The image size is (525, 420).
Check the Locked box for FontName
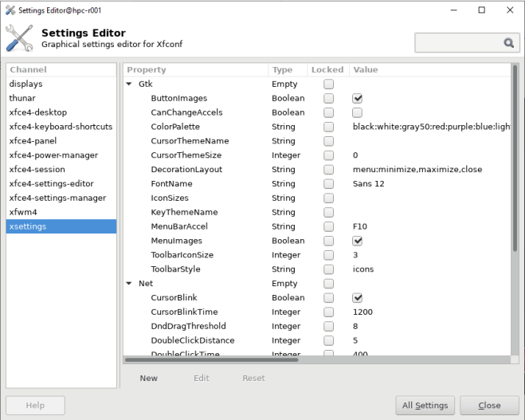(x=328, y=184)
